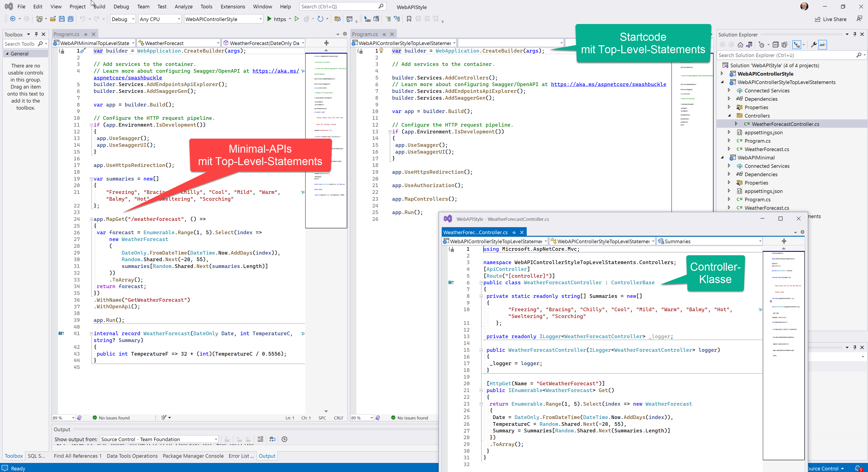Start debugging with the https play button
Viewport: 868px width, 472px height.
(269, 19)
